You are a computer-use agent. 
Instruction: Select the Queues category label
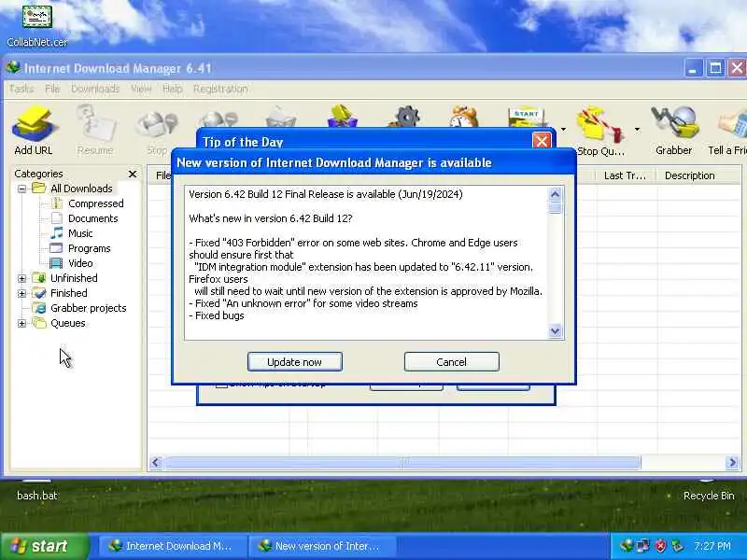67,323
